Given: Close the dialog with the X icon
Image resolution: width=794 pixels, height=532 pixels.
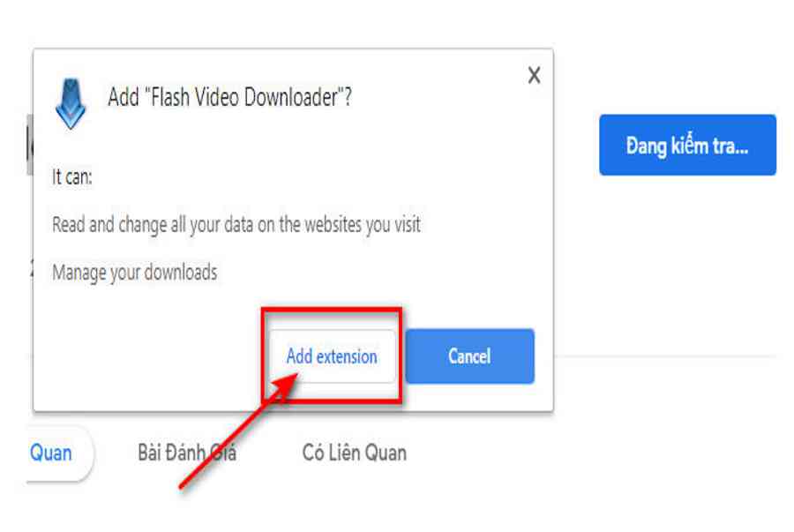Looking at the screenshot, I should tap(534, 75).
